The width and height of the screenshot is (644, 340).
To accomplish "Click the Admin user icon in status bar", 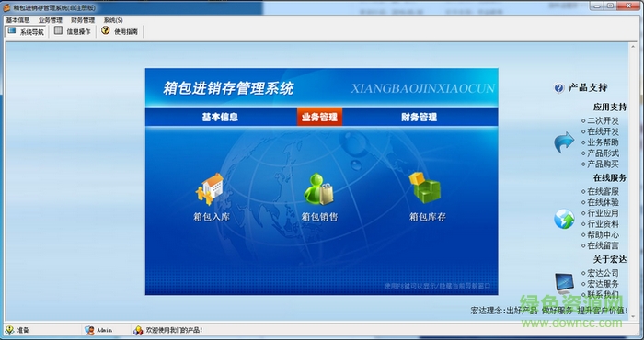I will [89, 330].
